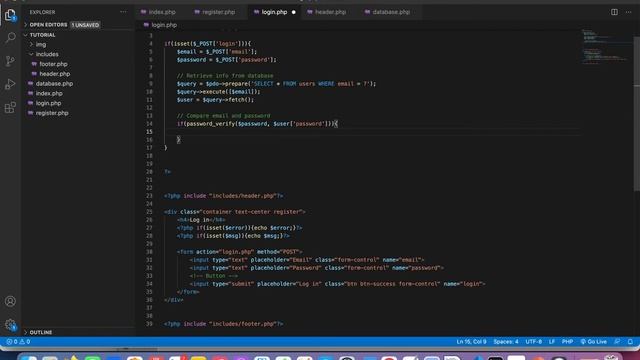Image resolution: width=640 pixels, height=360 pixels.
Task: Expand the Outline section
Action: point(40,332)
